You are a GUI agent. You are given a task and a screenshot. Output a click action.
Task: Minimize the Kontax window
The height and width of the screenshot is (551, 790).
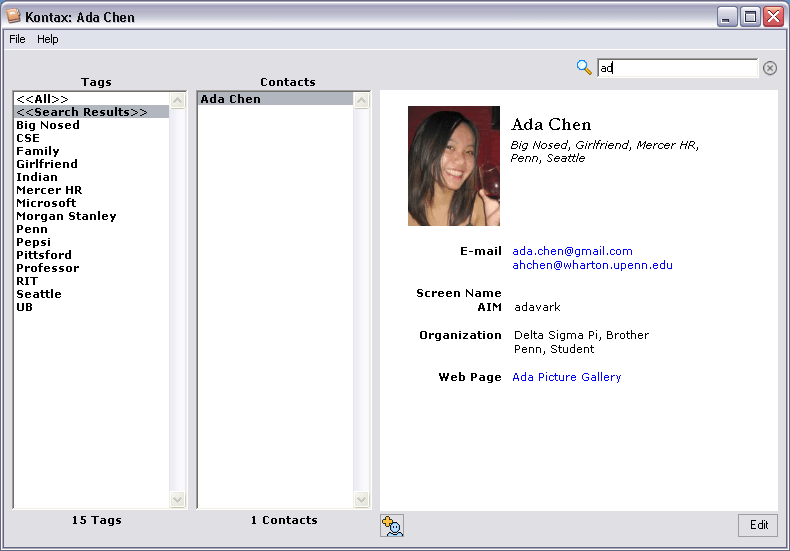coord(727,17)
